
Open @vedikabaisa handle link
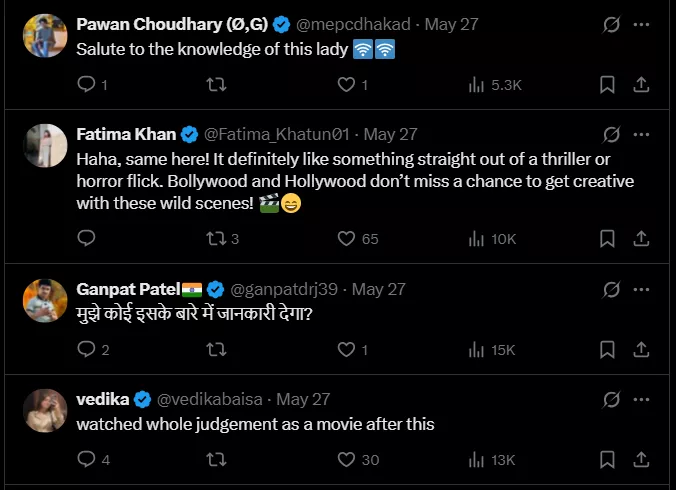[x=210, y=399]
